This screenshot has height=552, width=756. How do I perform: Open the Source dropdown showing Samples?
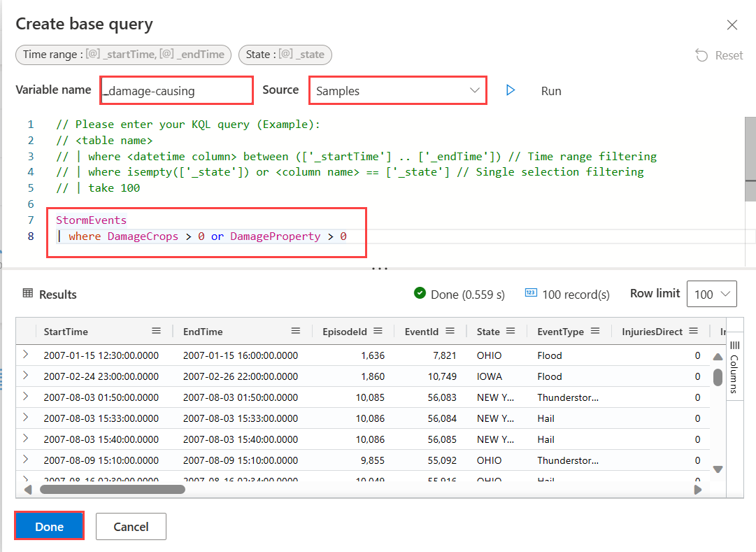click(398, 90)
